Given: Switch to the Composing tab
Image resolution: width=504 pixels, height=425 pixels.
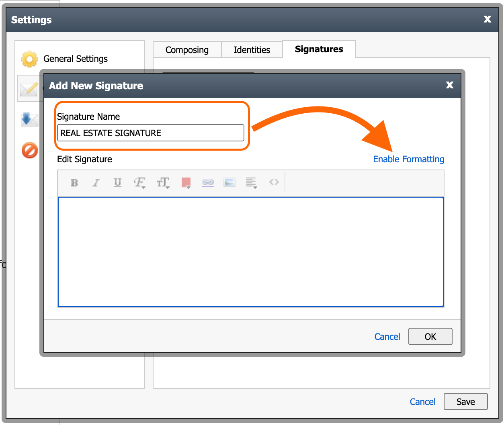Looking at the screenshot, I should (186, 49).
